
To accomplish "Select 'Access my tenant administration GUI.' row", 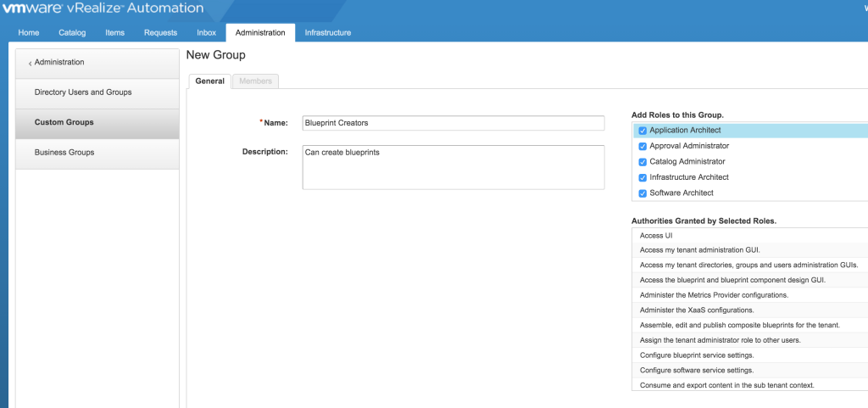I will coord(749,250).
